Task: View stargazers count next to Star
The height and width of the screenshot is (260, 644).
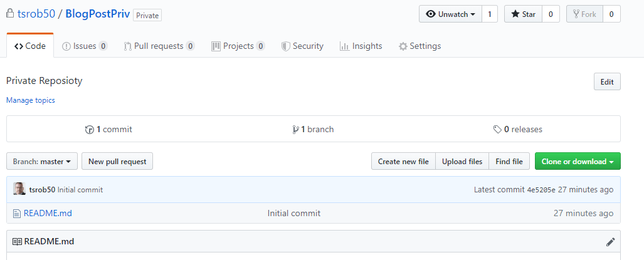Action: tap(551, 14)
